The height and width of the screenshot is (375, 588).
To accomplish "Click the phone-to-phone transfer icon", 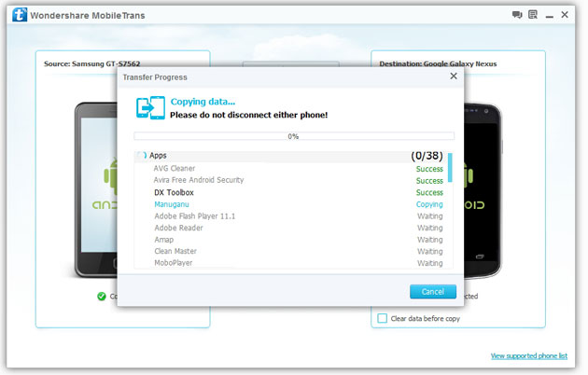I will click(150, 108).
